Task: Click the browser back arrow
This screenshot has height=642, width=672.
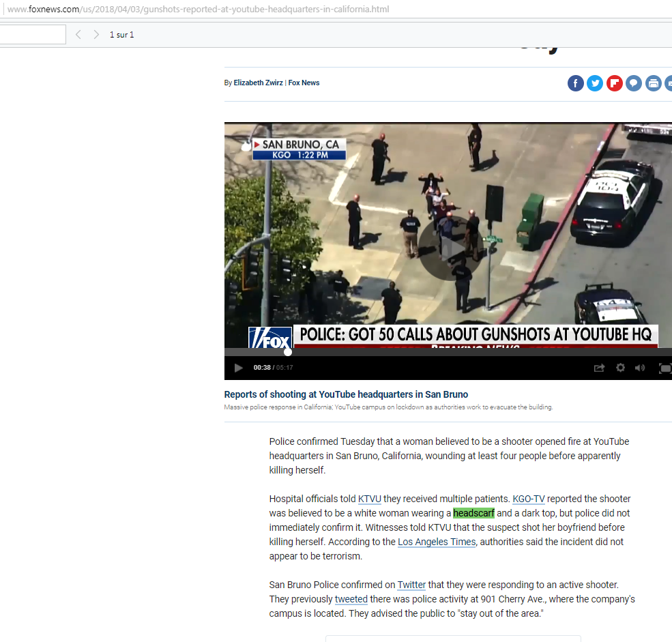Action: point(78,34)
